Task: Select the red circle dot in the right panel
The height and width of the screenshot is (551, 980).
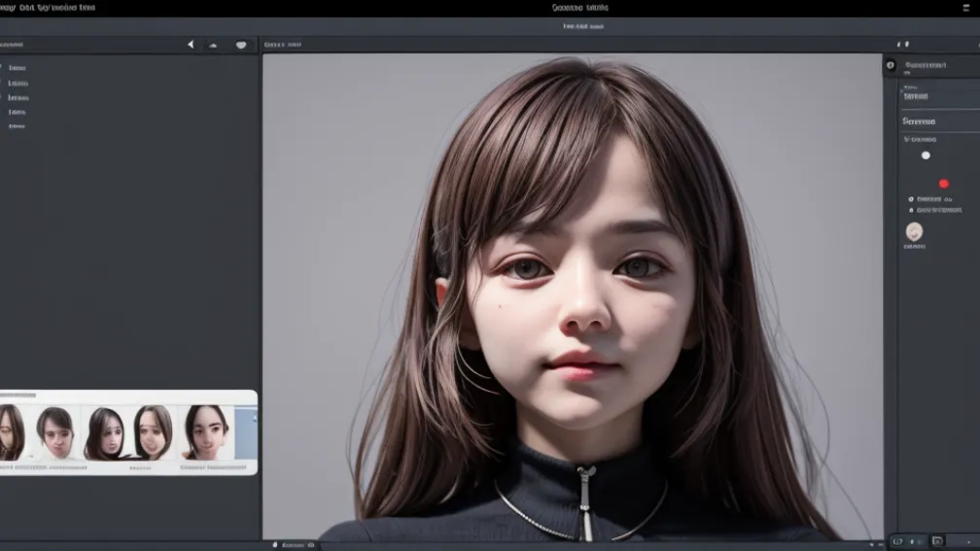Action: coord(944,184)
